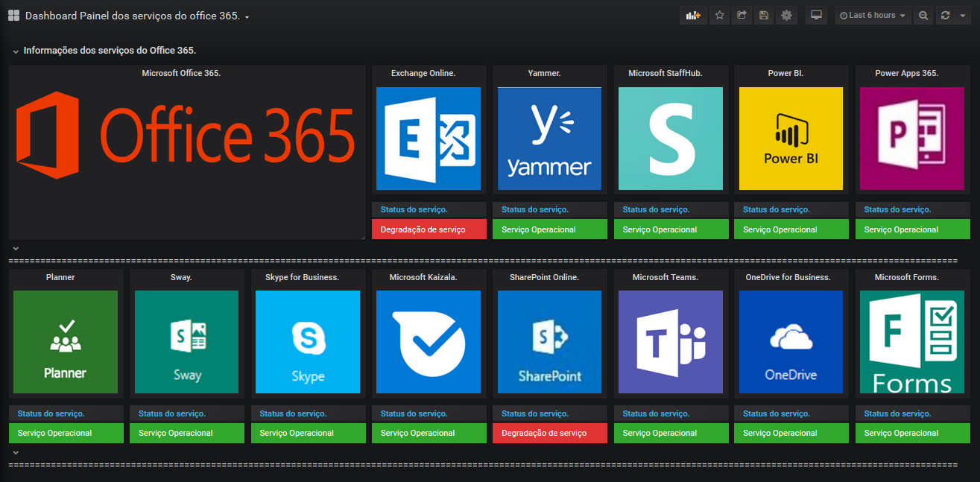Click the Yammer logo tile
The width and height of the screenshot is (980, 482).
(x=549, y=139)
